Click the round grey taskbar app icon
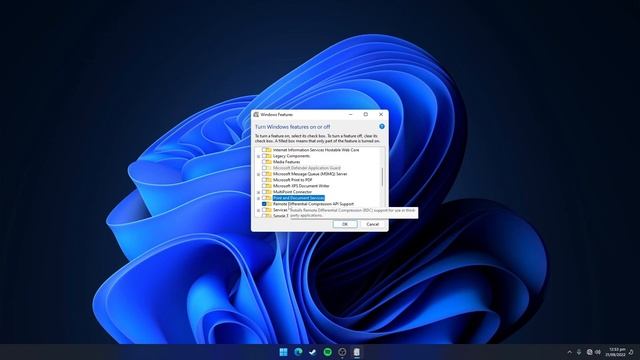The height and width of the screenshot is (360, 640). [342, 352]
